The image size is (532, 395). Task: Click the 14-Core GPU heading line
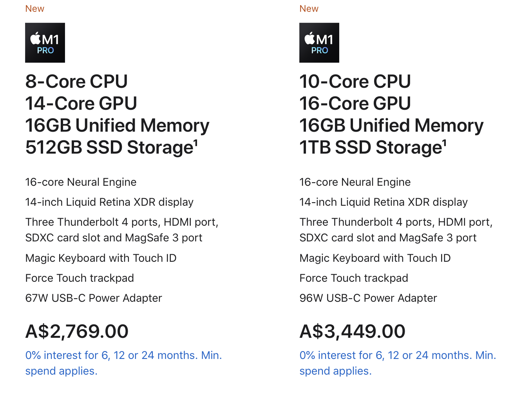pyautogui.click(x=81, y=103)
